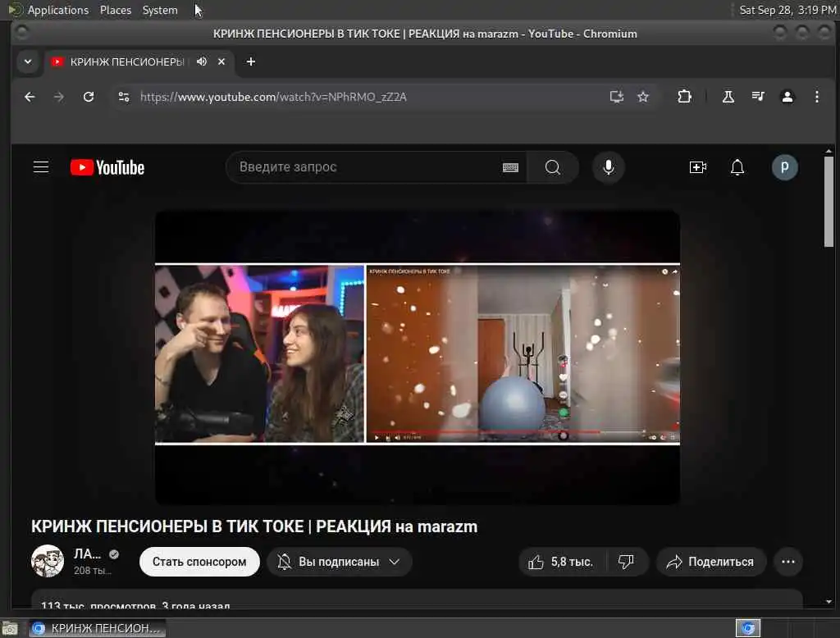
Task: Dislike the video
Action: (626, 562)
